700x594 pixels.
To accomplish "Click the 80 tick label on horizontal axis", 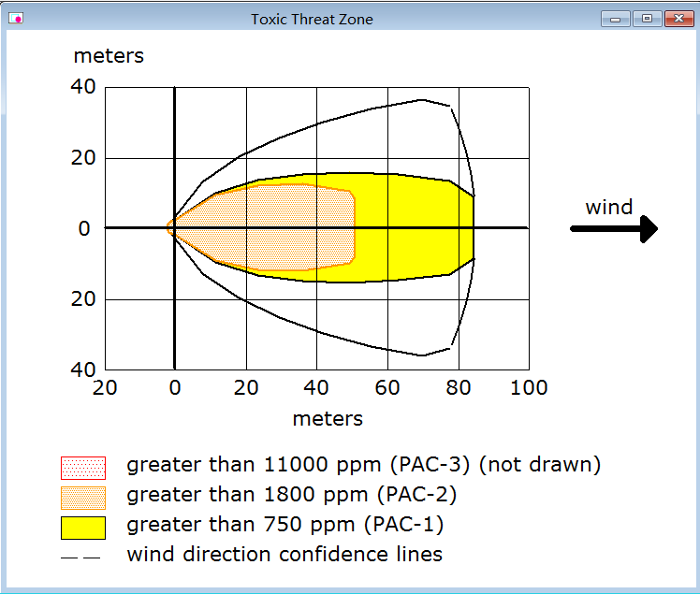I will pyautogui.click(x=459, y=387).
